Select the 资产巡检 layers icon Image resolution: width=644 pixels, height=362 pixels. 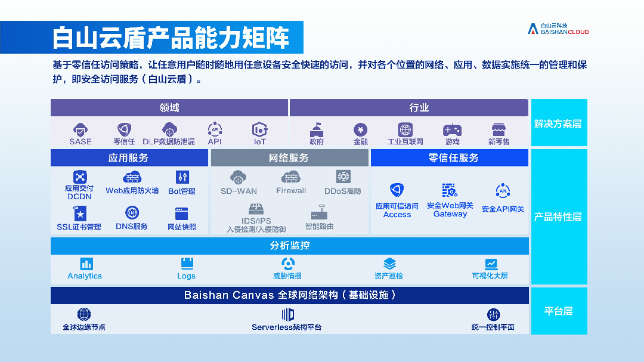pos(389,264)
